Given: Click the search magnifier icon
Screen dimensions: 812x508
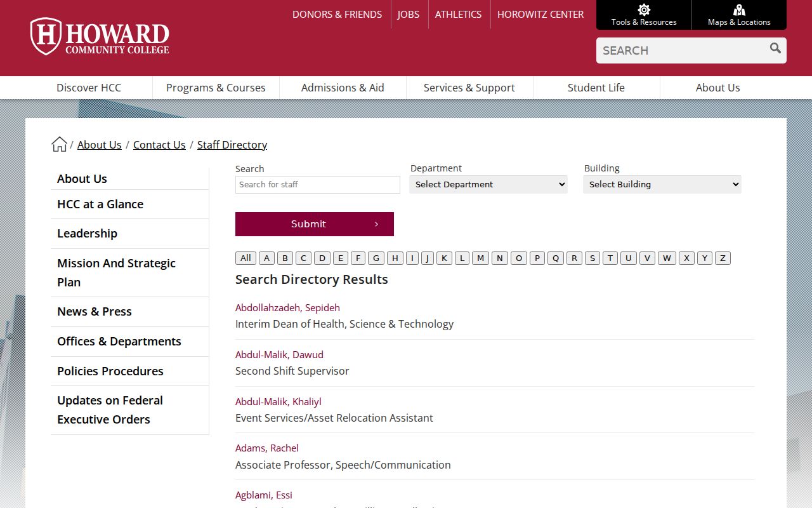Looking at the screenshot, I should click(x=775, y=48).
